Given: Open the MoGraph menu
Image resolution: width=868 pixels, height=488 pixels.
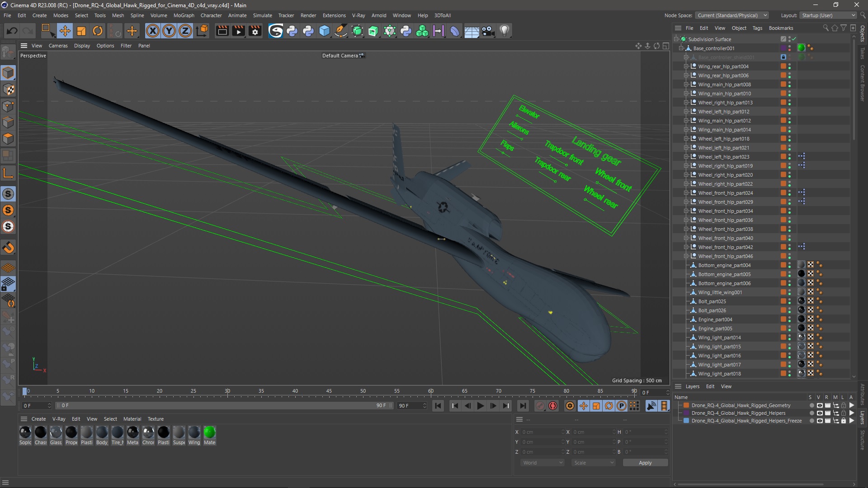Looking at the screenshot, I should (x=184, y=15).
